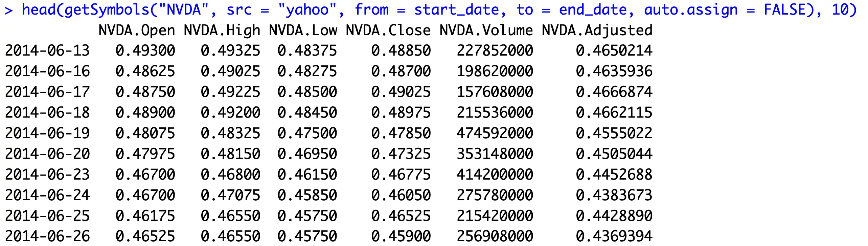Select the date 2014-06-16
868x246 pixels.
[47, 71]
